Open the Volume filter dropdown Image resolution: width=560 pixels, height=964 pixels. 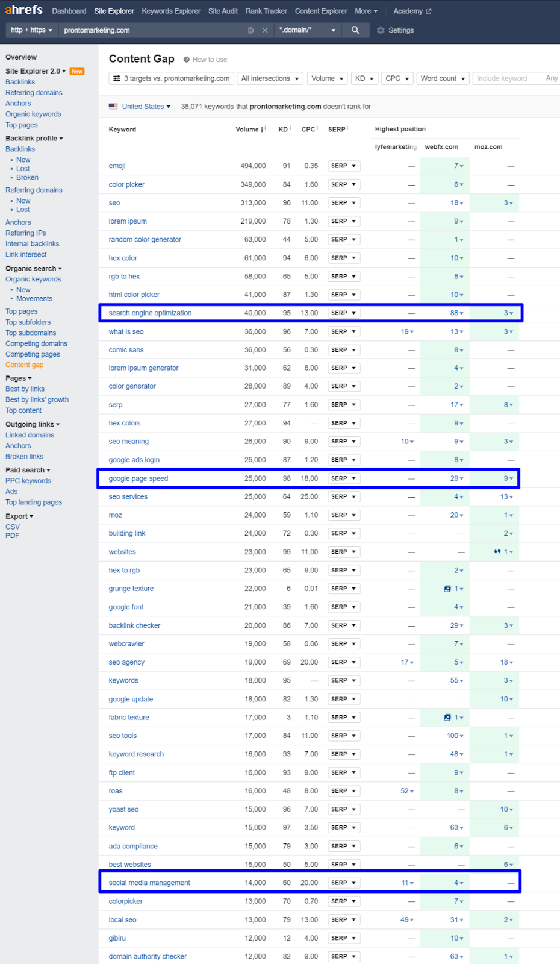point(328,78)
